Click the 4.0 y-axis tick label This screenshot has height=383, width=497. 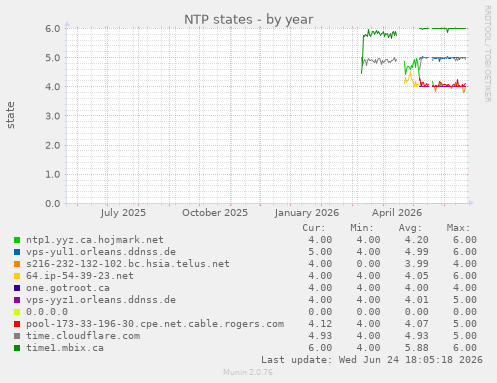click(53, 87)
